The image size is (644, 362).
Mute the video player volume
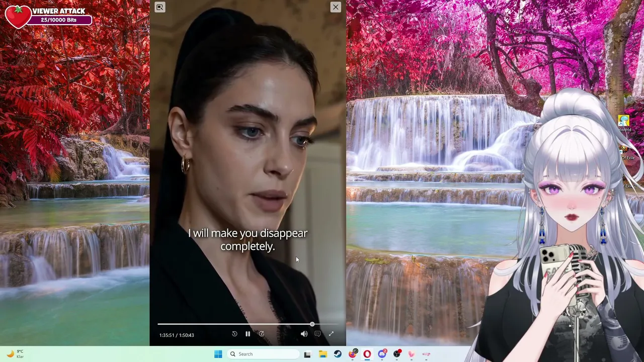(304, 334)
